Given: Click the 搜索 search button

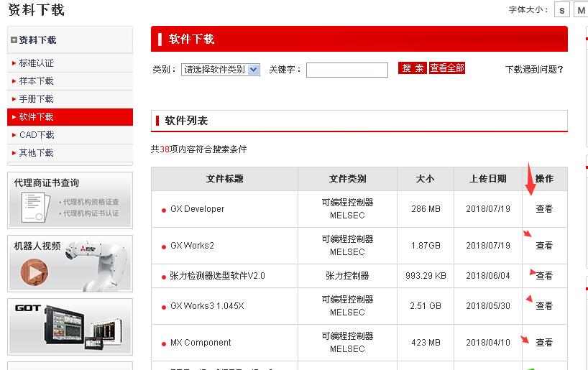Looking at the screenshot, I should [413, 68].
